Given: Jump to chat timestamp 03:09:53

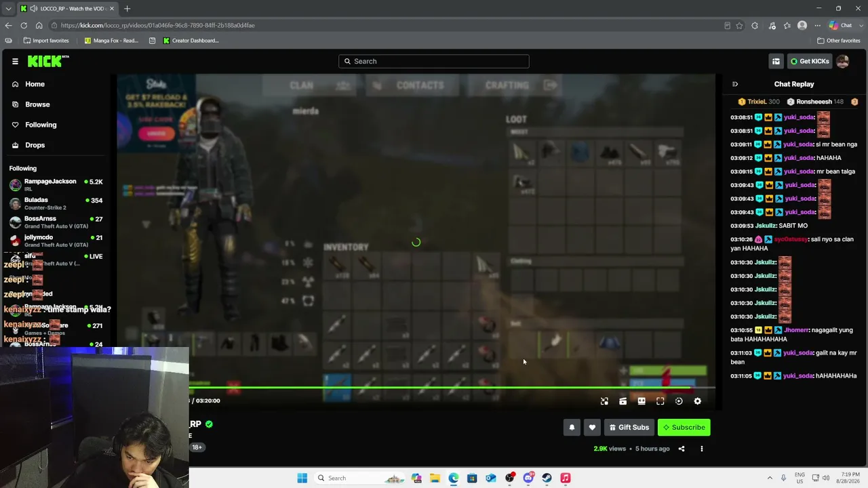Looking at the screenshot, I should 741,226.
